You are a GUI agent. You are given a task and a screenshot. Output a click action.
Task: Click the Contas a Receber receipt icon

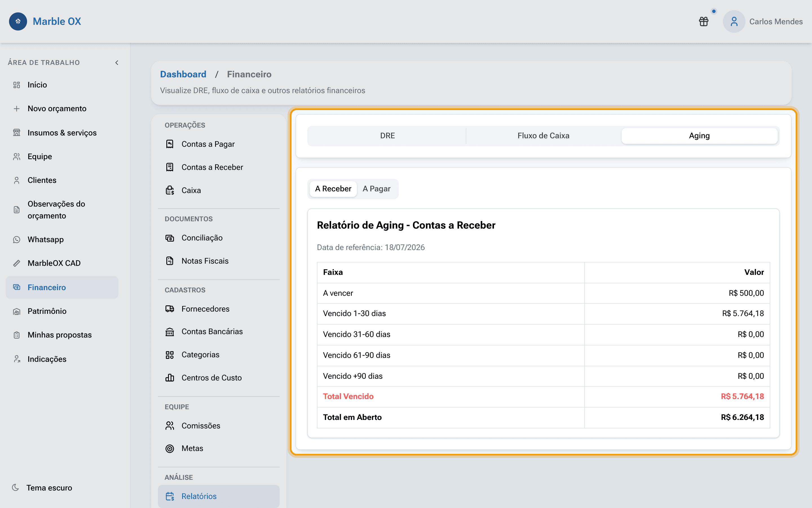[x=170, y=167]
